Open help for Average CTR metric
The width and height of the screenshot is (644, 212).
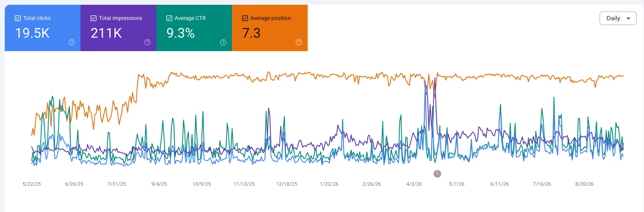coord(223,42)
